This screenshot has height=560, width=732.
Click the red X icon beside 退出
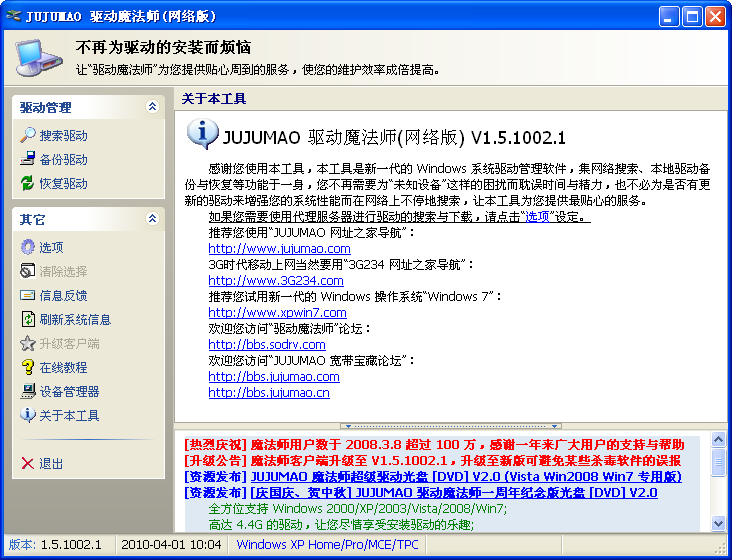[x=28, y=463]
